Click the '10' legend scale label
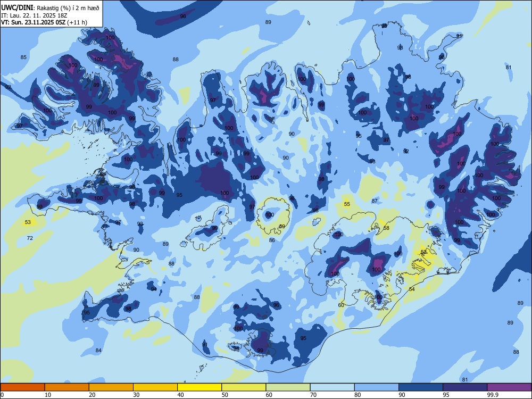Screen dimensions: 532x399 pyautogui.click(x=48, y=395)
